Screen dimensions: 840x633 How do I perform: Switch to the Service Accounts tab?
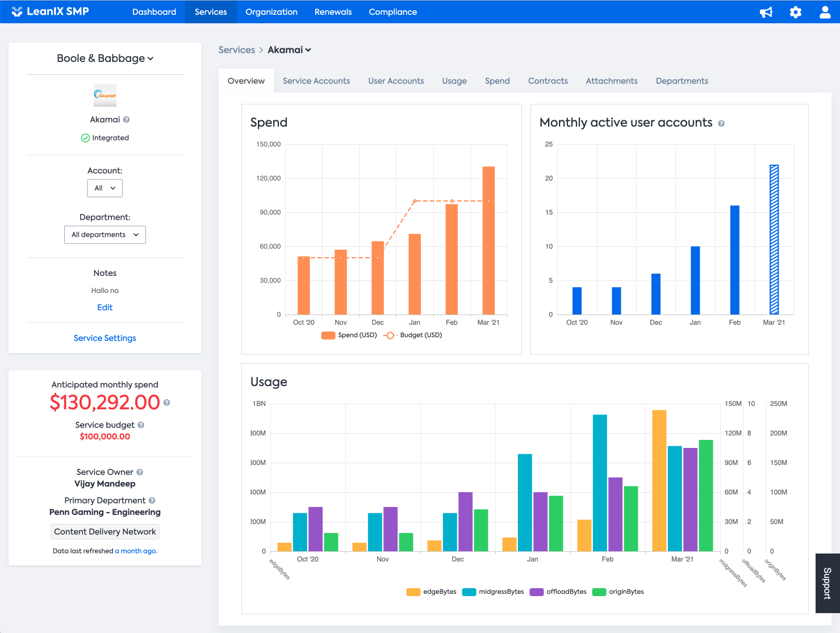(316, 81)
